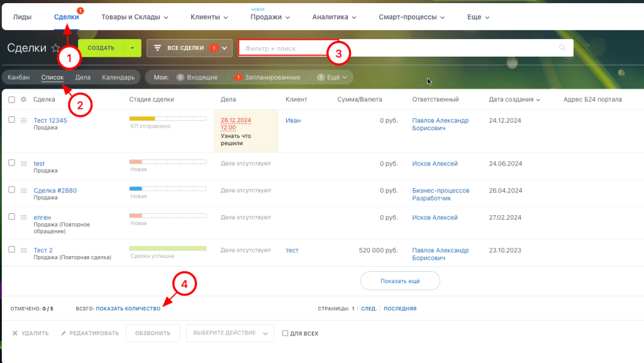Image resolution: width=644 pixels, height=363 pixels.
Task: Click the Показать ещё button
Action: (x=400, y=281)
